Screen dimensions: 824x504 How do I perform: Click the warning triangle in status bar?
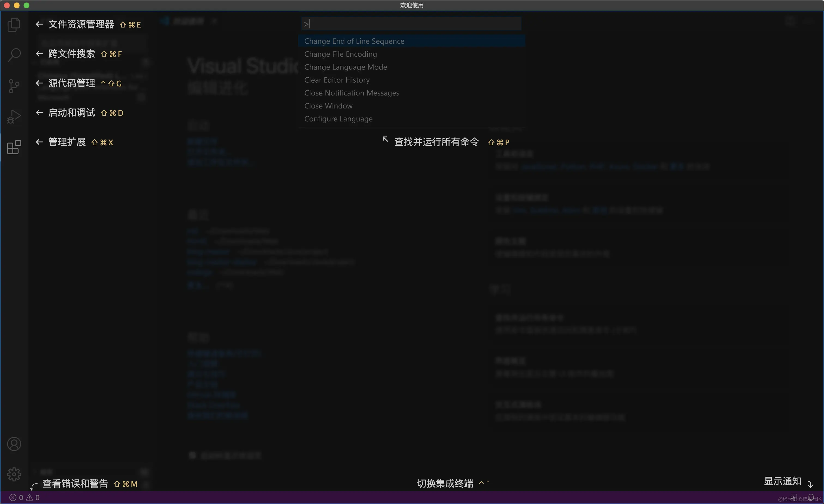[29, 497]
